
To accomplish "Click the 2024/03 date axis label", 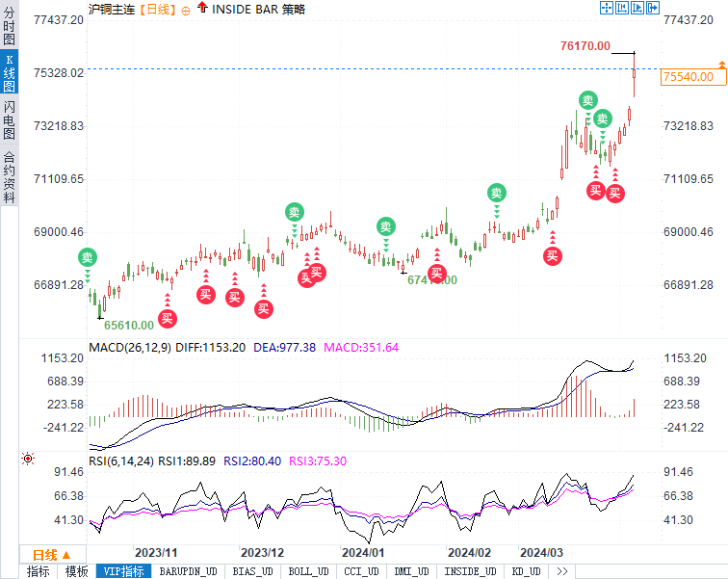I will coord(541,553).
